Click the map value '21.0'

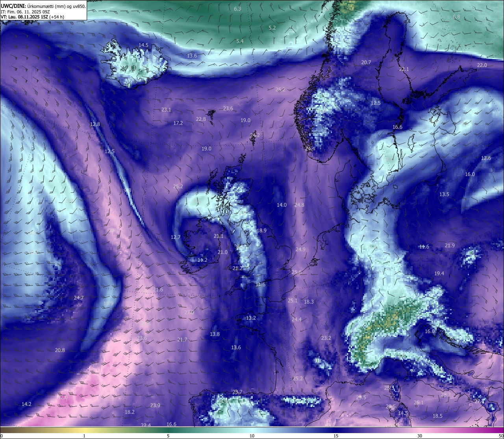[x=222, y=252]
